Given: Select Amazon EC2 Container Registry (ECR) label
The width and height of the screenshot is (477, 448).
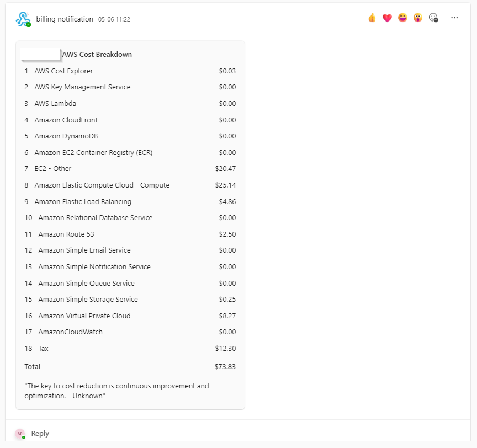Looking at the screenshot, I should pos(93,153).
